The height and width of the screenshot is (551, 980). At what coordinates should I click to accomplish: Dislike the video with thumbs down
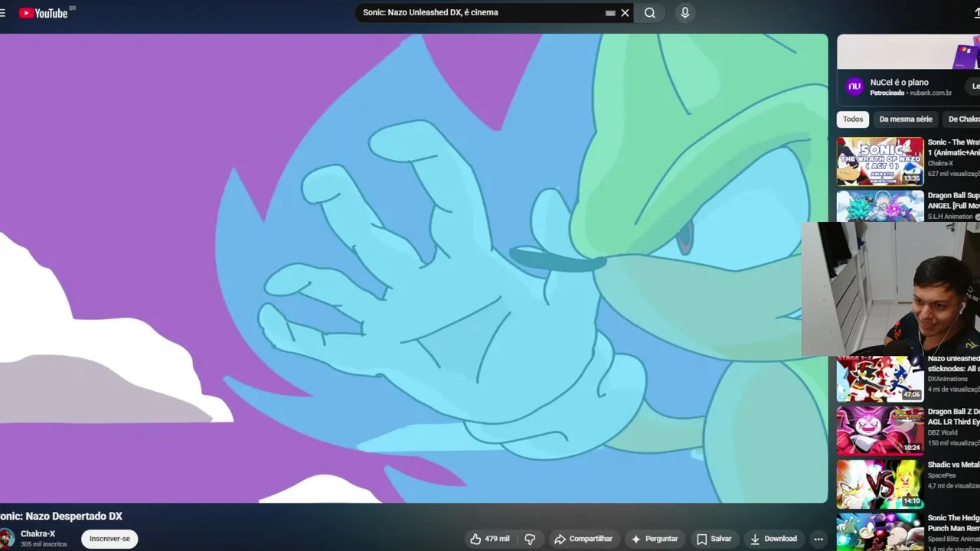(x=530, y=539)
